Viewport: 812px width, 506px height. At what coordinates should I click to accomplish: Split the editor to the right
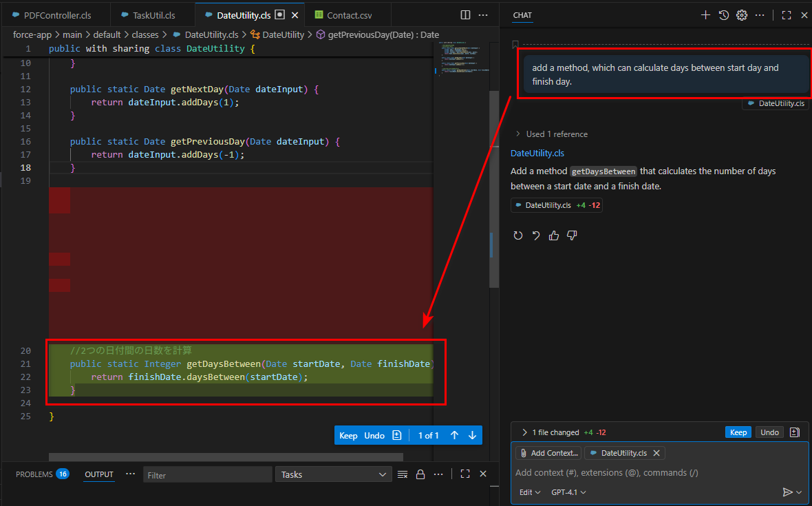click(x=465, y=14)
